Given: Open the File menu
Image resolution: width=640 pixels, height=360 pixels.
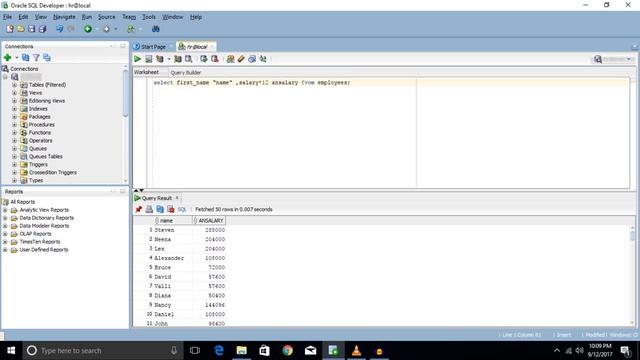Looking at the screenshot, I should tap(7, 17).
